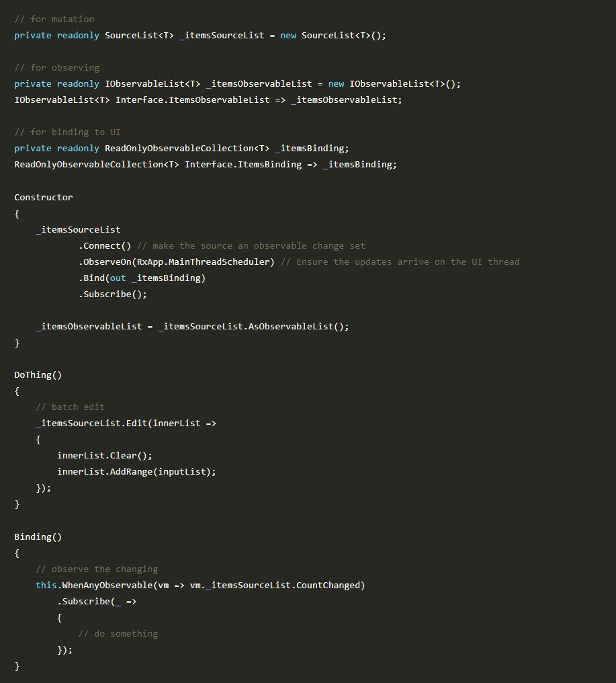Click the ReadOnlyObservableCollection<T> type
Screen dimensions: 616x683
(x=186, y=148)
